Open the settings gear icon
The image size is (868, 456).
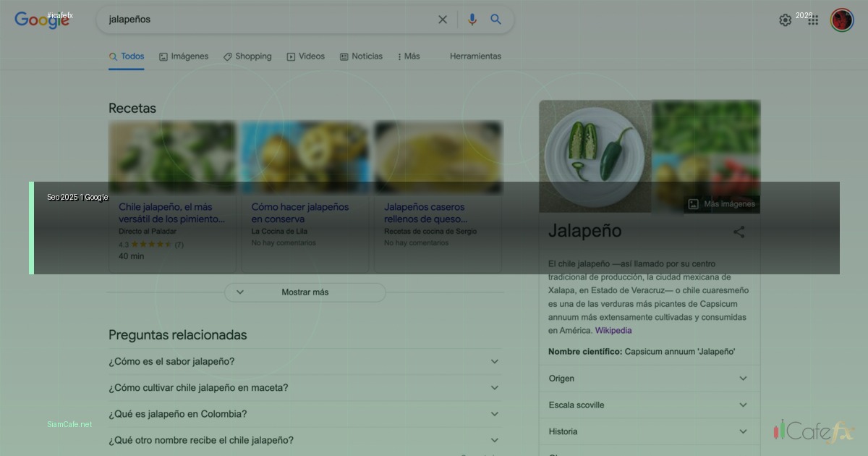pos(785,20)
